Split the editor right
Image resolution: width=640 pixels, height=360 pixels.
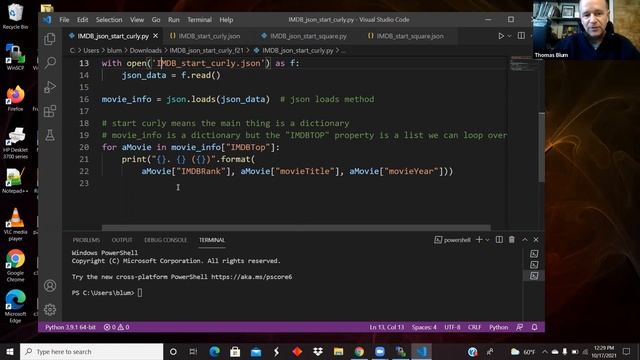[x=521, y=36]
